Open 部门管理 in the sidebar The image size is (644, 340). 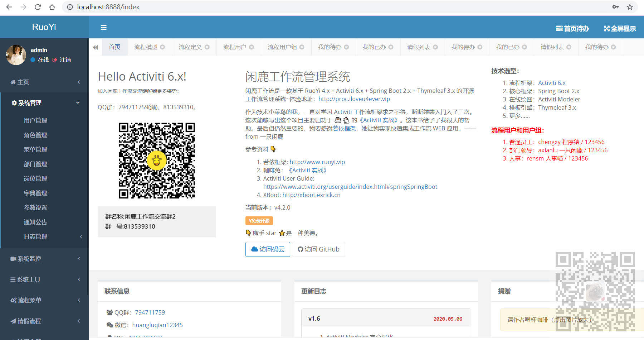point(35,164)
